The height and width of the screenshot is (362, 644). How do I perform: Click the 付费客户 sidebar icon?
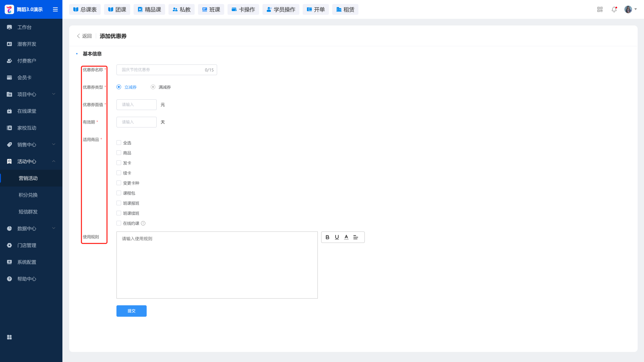(x=9, y=61)
